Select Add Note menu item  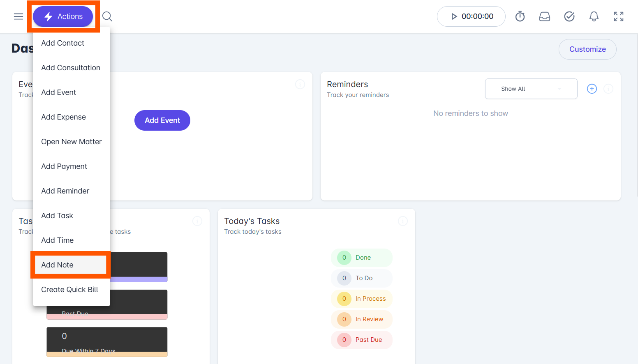[71, 265]
